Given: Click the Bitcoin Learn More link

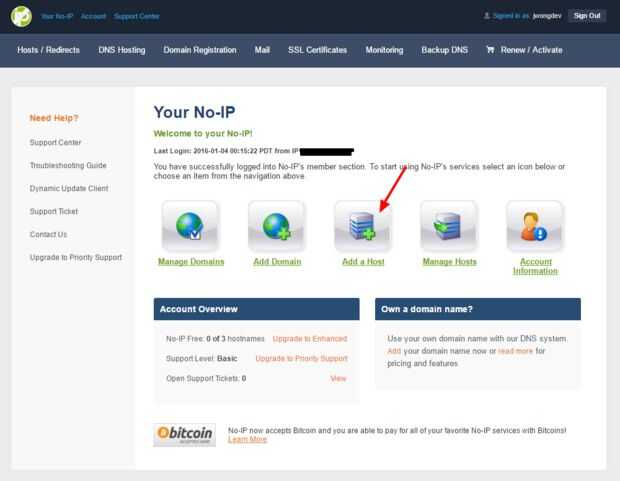Looking at the screenshot, I should click(x=248, y=439).
